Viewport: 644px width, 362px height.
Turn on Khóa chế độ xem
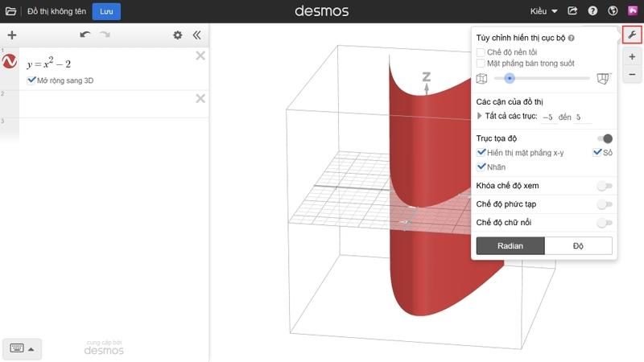(605, 186)
